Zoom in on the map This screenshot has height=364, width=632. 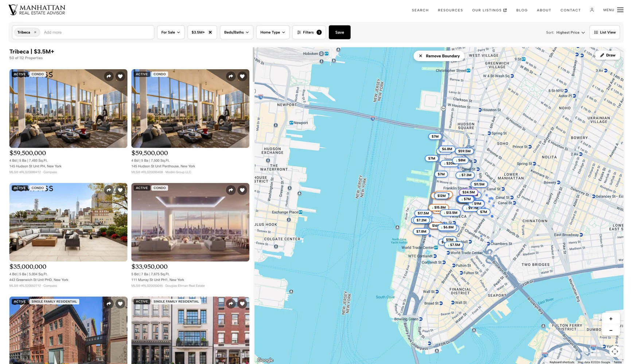tap(611, 319)
